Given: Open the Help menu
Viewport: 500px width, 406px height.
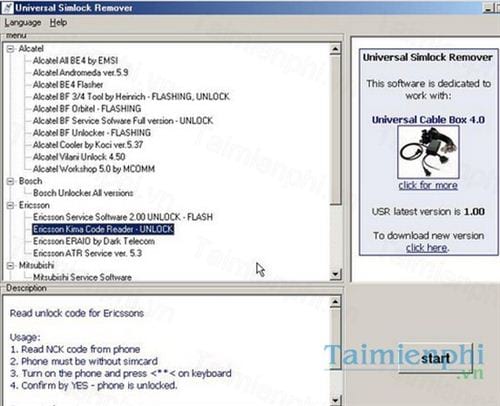Looking at the screenshot, I should 58,23.
